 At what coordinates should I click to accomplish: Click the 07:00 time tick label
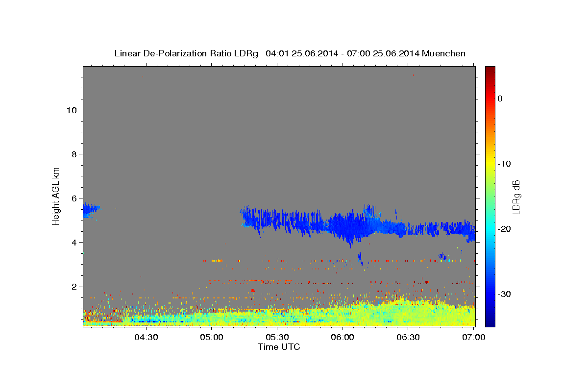(473, 337)
